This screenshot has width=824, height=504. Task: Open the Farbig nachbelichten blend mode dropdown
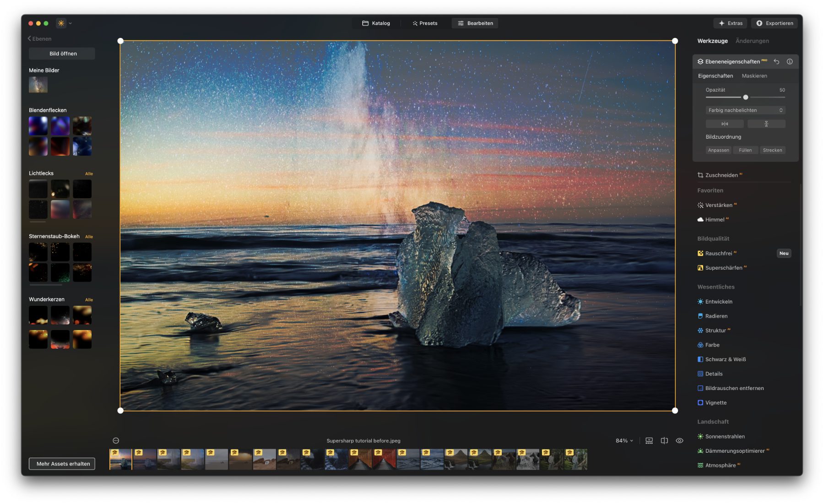(745, 110)
